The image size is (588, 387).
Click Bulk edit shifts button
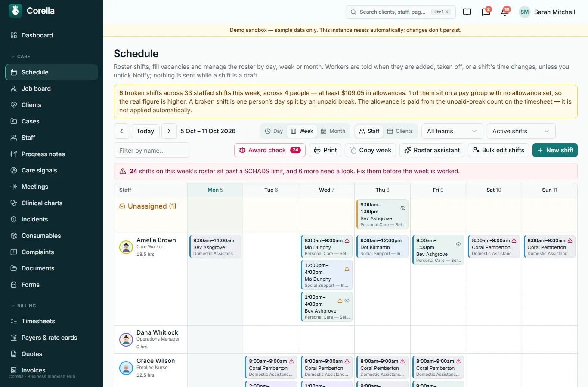tap(498, 150)
